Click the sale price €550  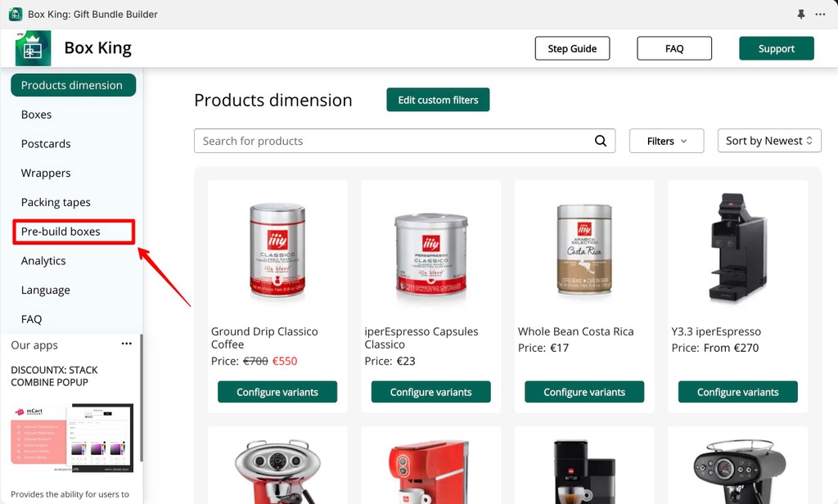285,362
